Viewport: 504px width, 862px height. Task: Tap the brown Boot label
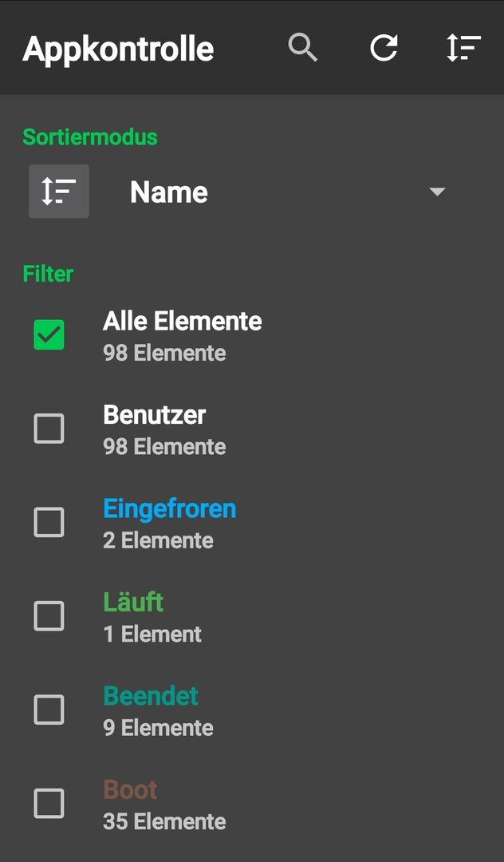click(130, 790)
